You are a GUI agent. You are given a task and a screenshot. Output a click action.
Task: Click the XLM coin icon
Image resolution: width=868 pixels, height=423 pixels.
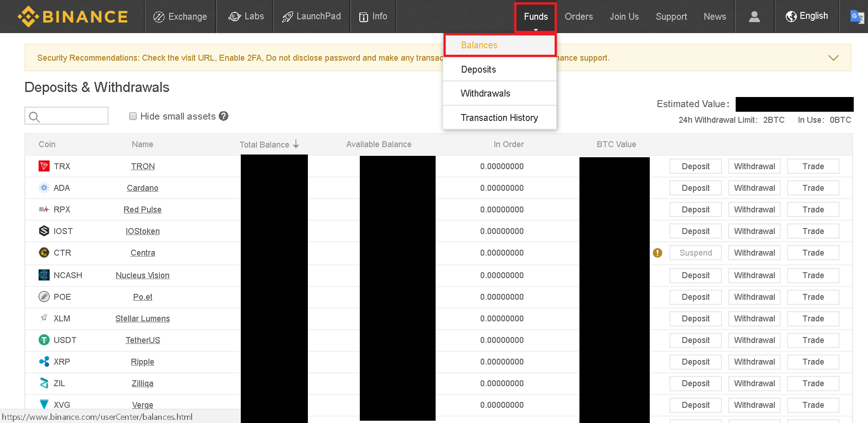coord(44,318)
